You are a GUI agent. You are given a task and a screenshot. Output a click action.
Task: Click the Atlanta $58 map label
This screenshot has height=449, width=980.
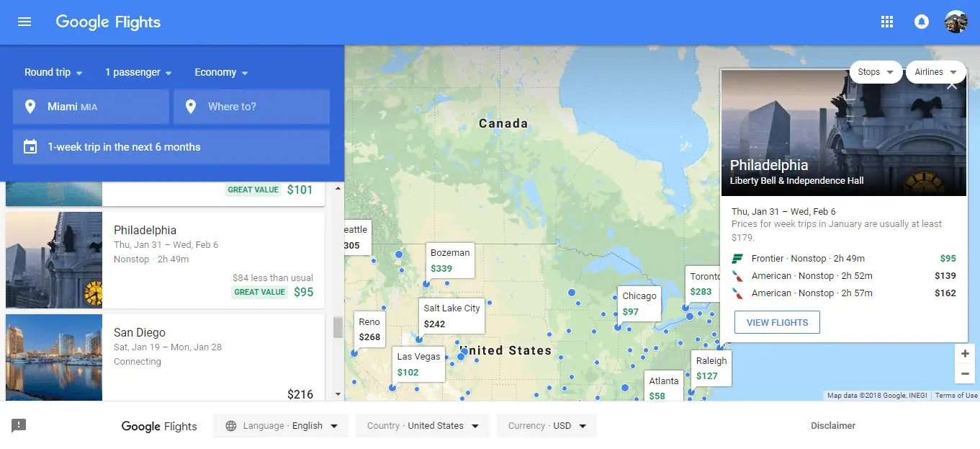(x=663, y=386)
